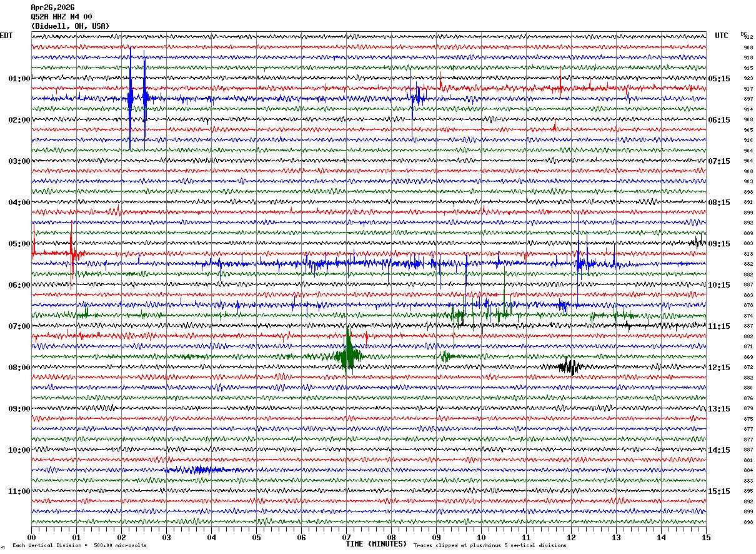The image size is (756, 554).
Task: Select the 09:00 EDT time label
Action: [x=19, y=409]
